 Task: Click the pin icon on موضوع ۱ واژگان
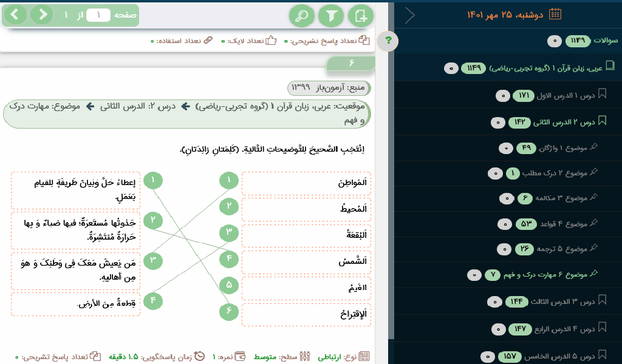pyautogui.click(x=593, y=147)
